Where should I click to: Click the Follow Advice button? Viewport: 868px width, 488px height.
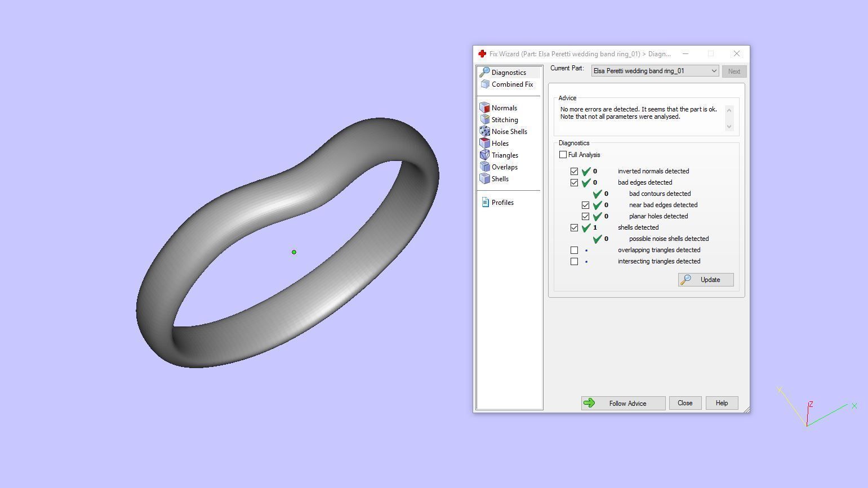[623, 403]
